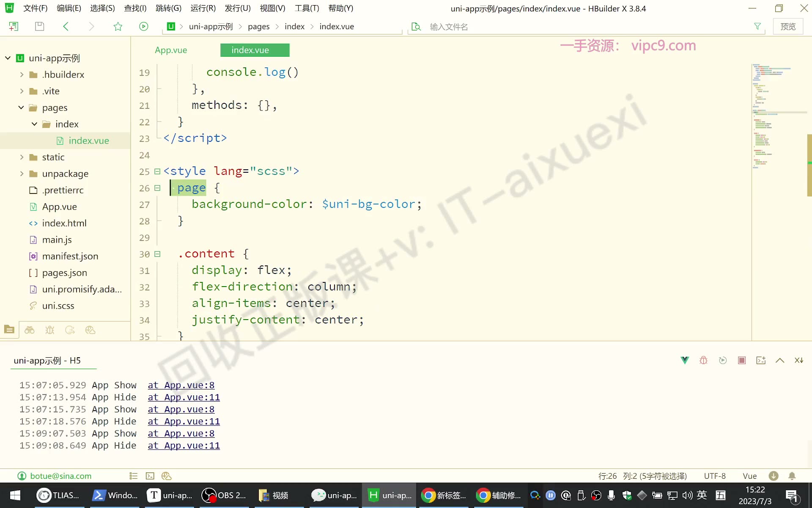Open the debug bug icon in sidebar bottom
This screenshot has height=508, width=812.
(50, 330)
